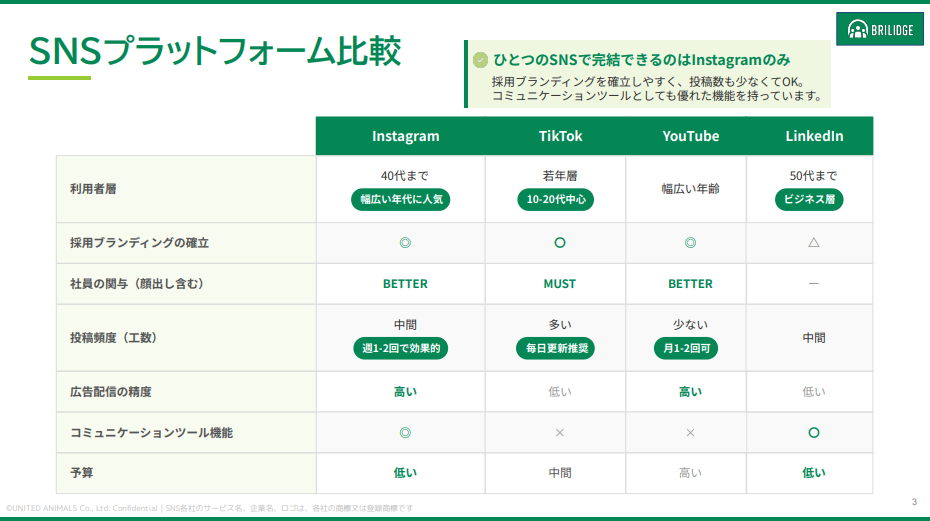Click the ビジネス層 pill badge
930x521 pixels.
(809, 199)
